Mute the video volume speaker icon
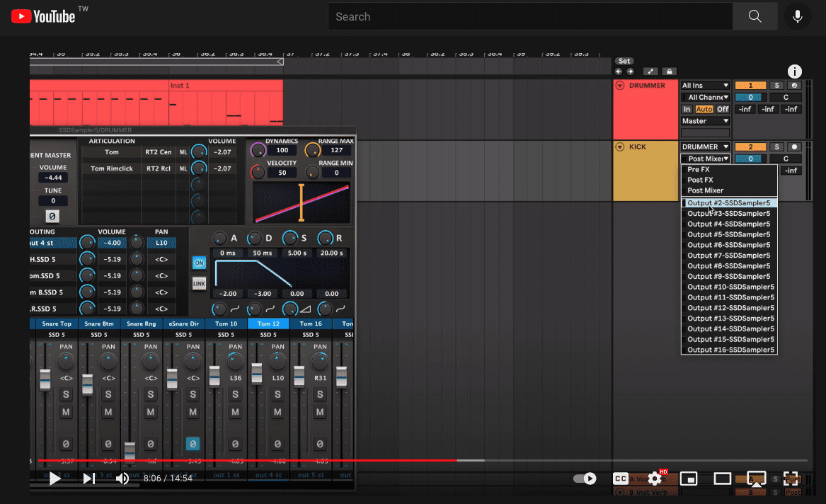826x504 pixels. coord(122,479)
